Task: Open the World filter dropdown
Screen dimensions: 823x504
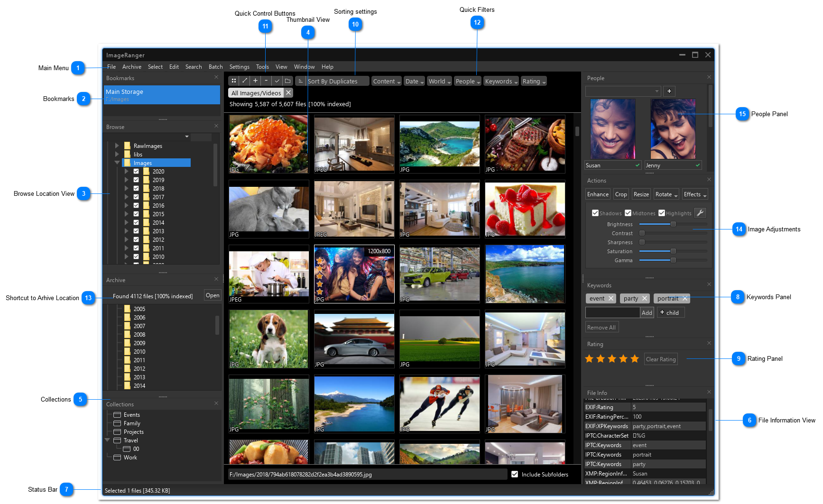Action: tap(439, 81)
